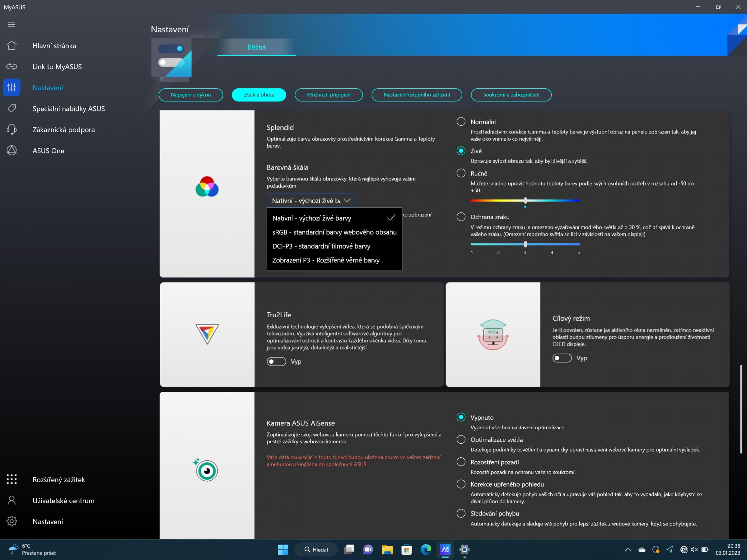The width and height of the screenshot is (747, 560).
Task: Open the Teams chat taskbar icon
Action: 368,549
